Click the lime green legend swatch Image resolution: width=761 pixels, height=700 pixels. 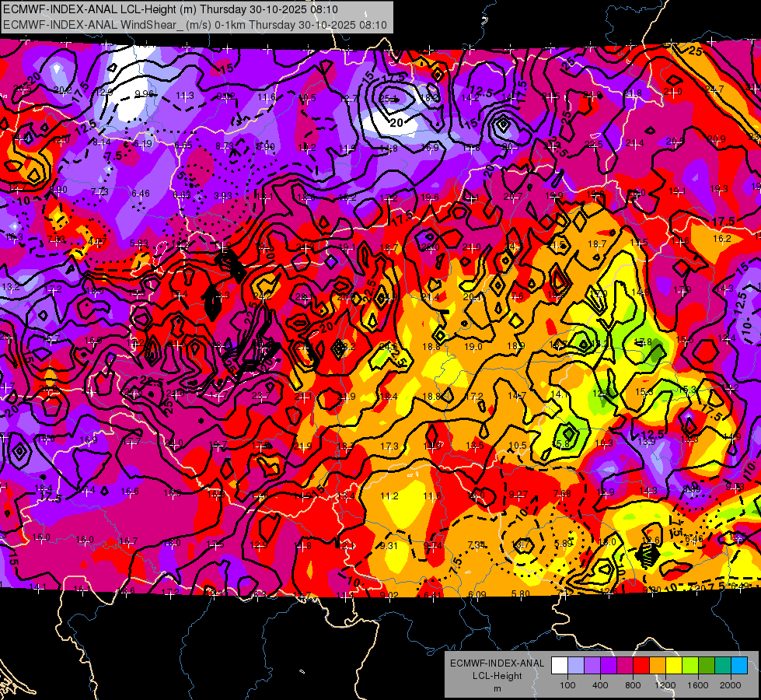tap(690, 666)
